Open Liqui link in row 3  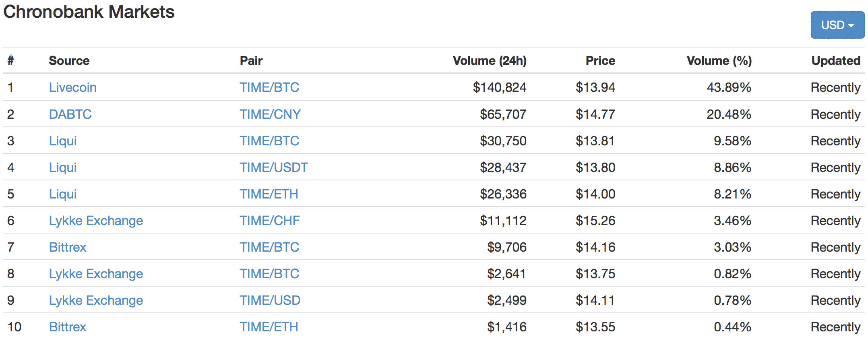[62, 141]
